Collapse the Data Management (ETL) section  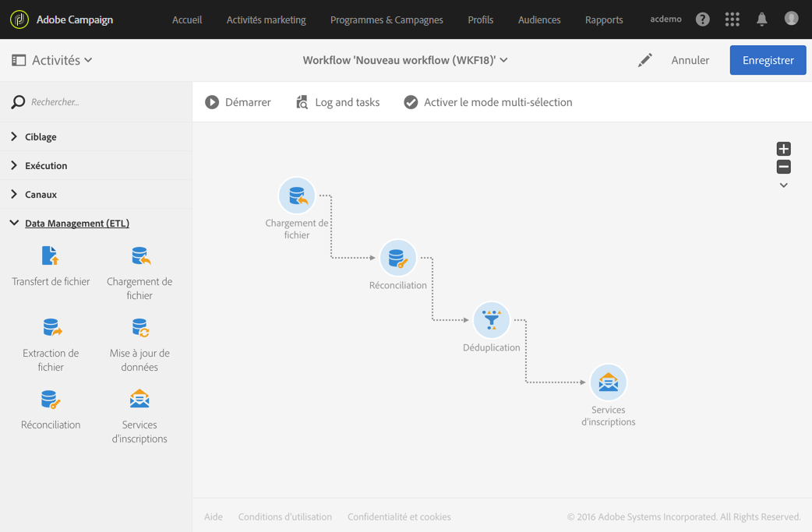tap(76, 224)
